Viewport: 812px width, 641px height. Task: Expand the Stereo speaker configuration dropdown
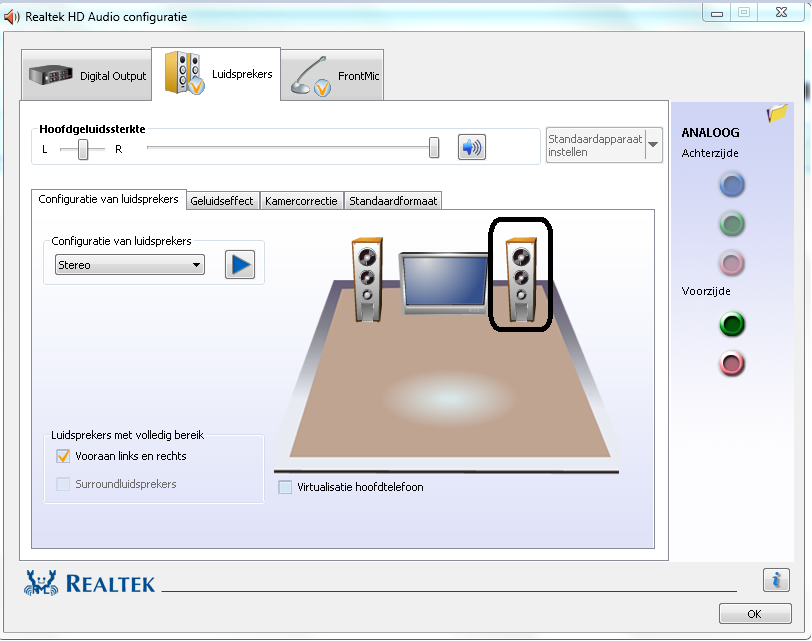(129, 265)
